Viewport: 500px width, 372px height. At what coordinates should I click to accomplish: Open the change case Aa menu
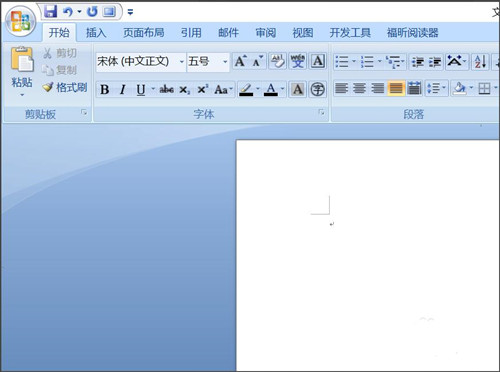(223, 89)
